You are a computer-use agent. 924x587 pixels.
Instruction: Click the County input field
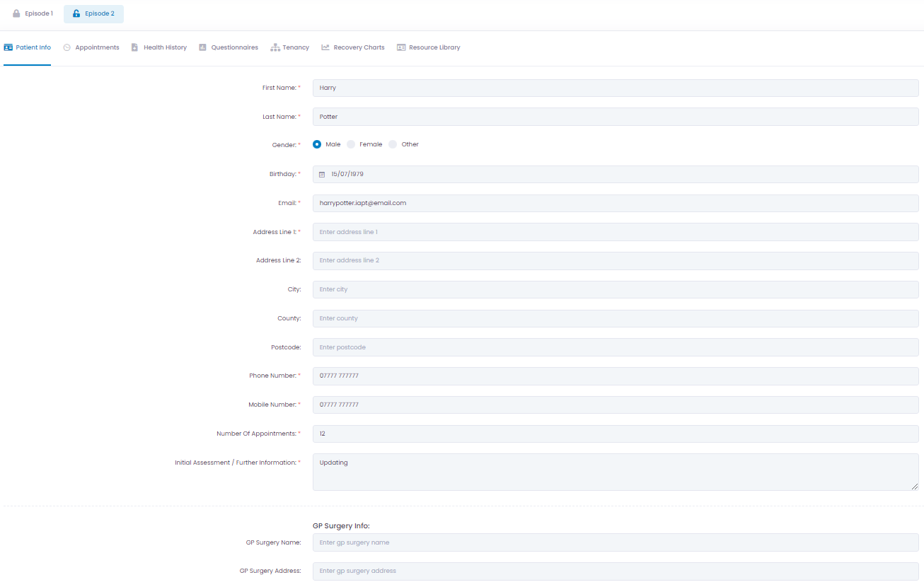point(616,318)
